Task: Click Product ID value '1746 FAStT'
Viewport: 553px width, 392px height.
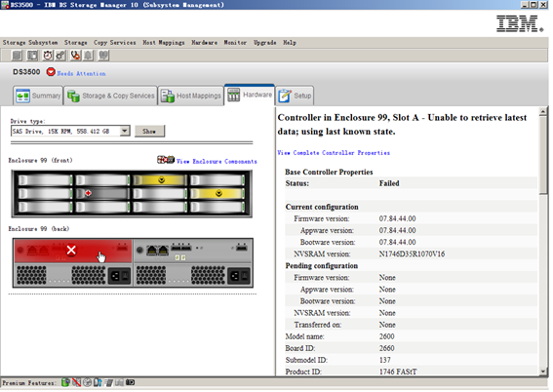Action: [398, 372]
